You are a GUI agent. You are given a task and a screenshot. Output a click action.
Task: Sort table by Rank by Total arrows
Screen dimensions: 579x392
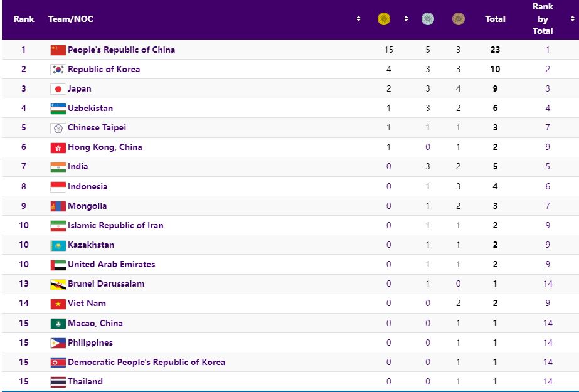point(572,18)
